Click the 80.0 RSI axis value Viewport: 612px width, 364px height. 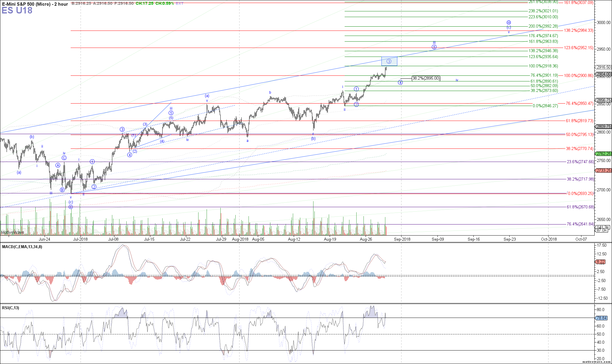601,310
